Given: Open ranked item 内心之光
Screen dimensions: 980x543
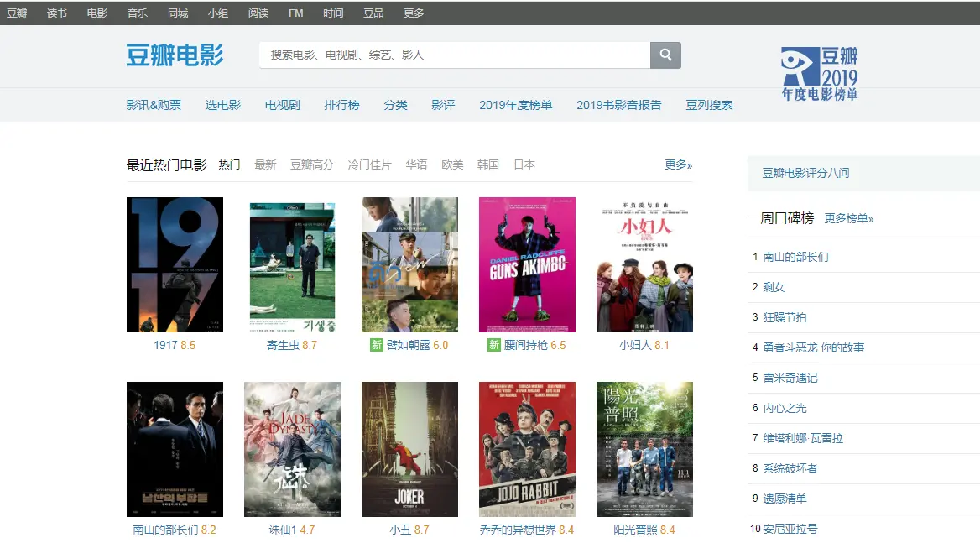Looking at the screenshot, I should click(785, 408).
